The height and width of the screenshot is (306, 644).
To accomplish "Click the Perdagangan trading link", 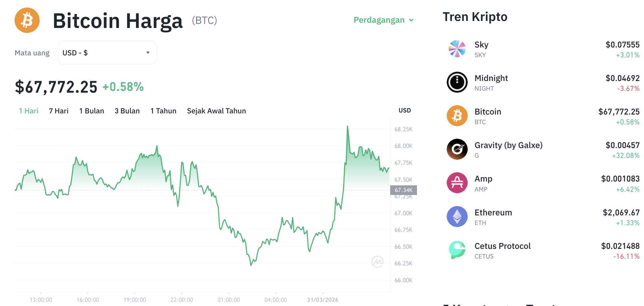I will [379, 20].
